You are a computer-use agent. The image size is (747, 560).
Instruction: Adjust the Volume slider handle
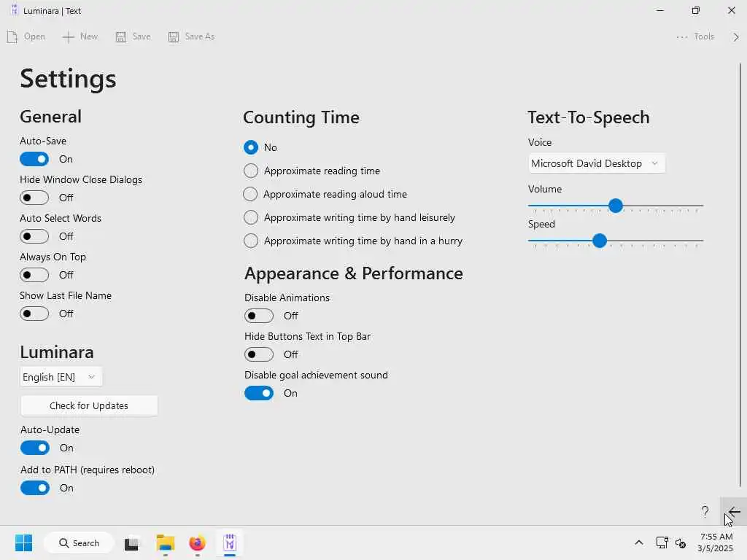[x=616, y=206]
